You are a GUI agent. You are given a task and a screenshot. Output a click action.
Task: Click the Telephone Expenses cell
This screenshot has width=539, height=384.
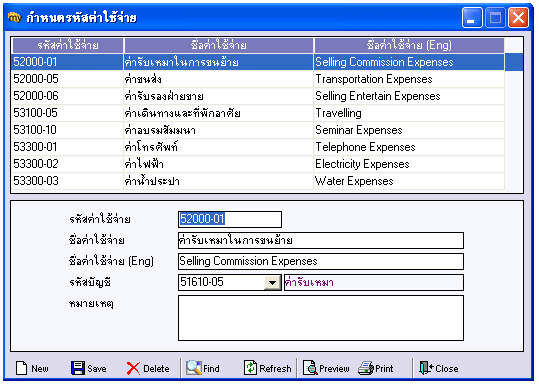(409, 147)
